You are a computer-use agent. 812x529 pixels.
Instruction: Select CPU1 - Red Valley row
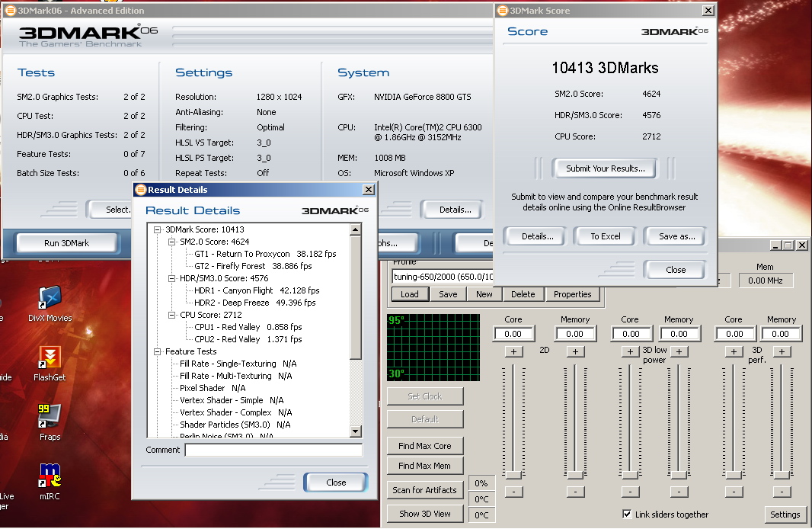point(248,327)
